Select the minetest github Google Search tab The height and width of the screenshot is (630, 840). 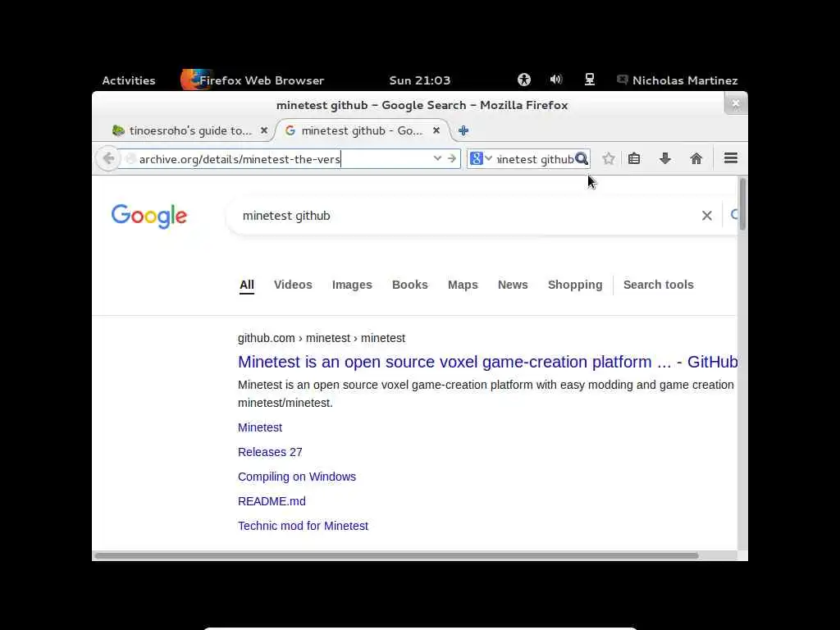362,130
